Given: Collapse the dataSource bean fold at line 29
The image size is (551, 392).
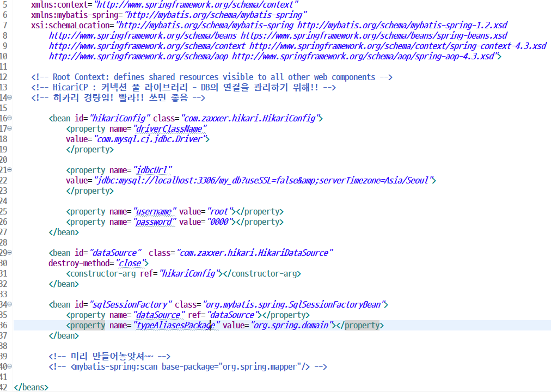Looking at the screenshot, I should 10,252.
